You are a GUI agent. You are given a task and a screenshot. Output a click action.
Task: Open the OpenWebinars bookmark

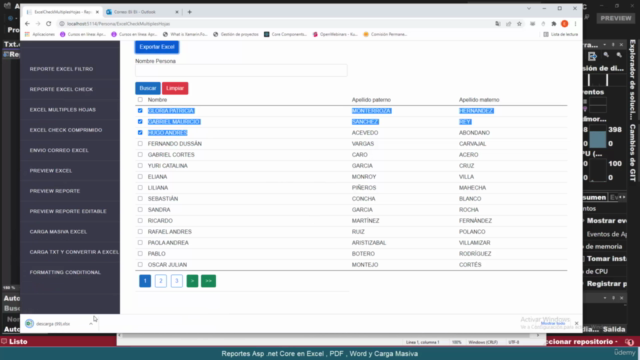tap(335, 34)
